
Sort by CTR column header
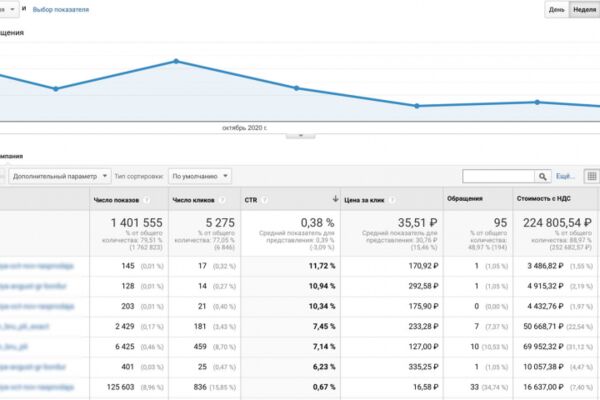pyautogui.click(x=251, y=200)
